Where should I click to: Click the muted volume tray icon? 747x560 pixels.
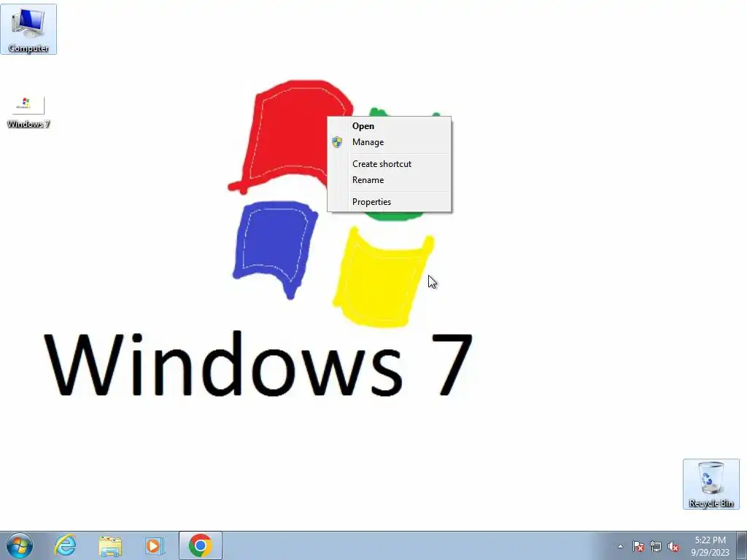coord(673,546)
